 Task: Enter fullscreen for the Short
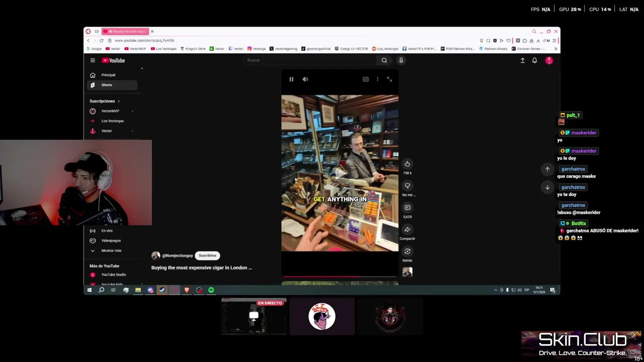click(x=389, y=79)
